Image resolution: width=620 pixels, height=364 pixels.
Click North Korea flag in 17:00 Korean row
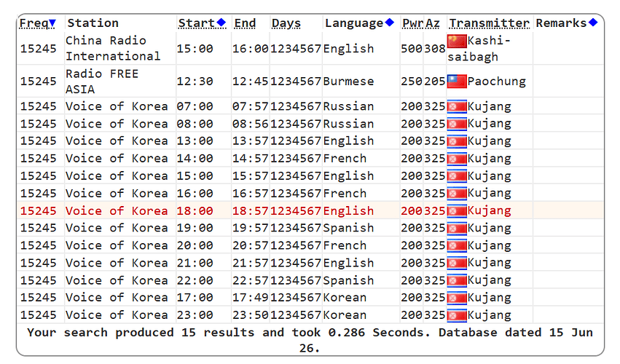[x=457, y=298]
